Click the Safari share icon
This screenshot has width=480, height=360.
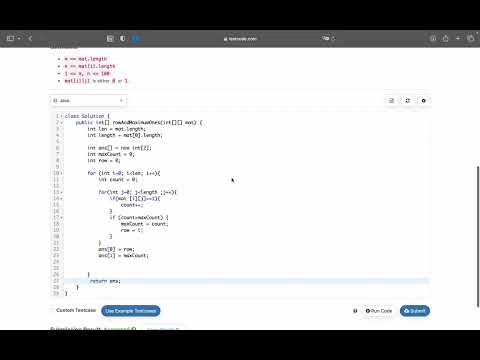[x=446, y=38]
